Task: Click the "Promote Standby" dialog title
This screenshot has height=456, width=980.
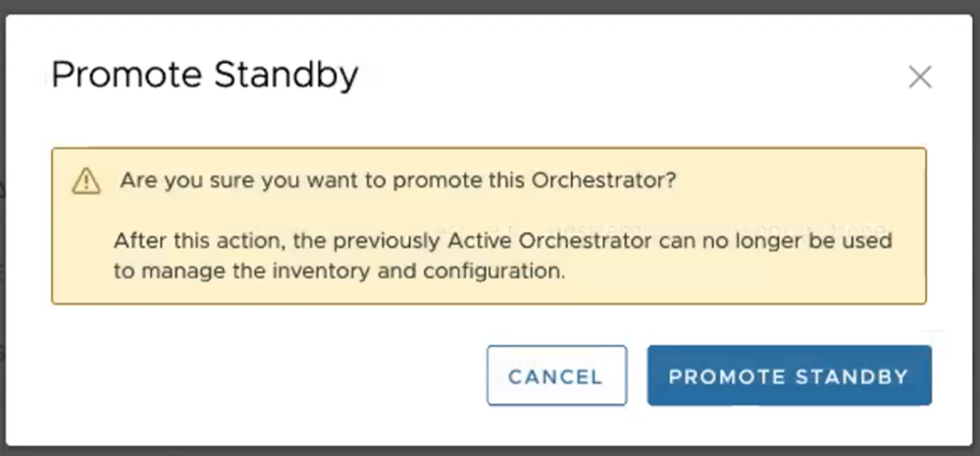Action: click(x=204, y=76)
